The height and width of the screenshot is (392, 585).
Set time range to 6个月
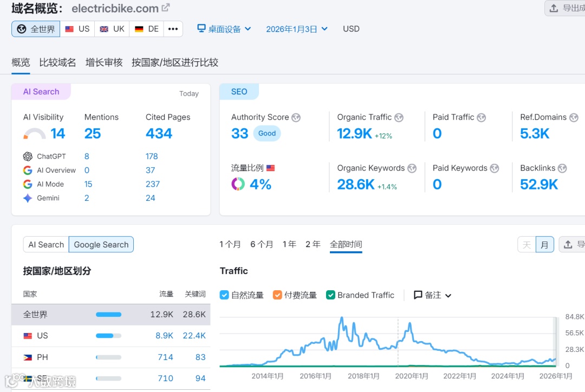coord(262,244)
